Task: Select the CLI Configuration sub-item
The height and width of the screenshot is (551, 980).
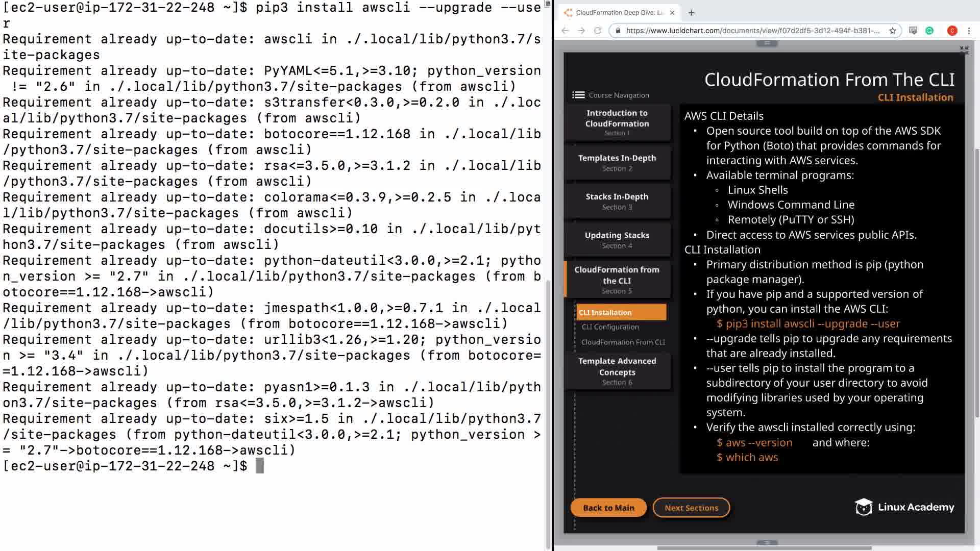Action: [610, 327]
